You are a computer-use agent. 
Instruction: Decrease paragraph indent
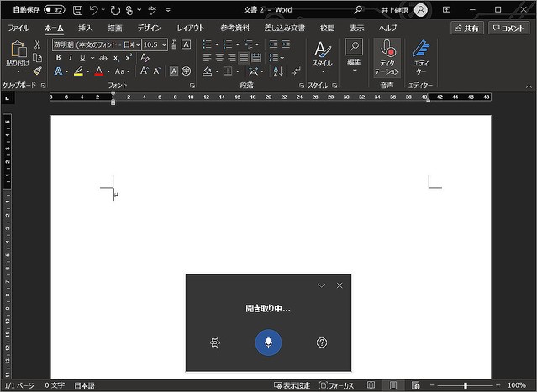point(273,44)
